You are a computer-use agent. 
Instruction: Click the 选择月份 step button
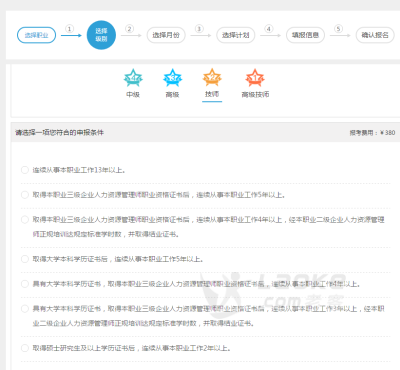[166, 35]
